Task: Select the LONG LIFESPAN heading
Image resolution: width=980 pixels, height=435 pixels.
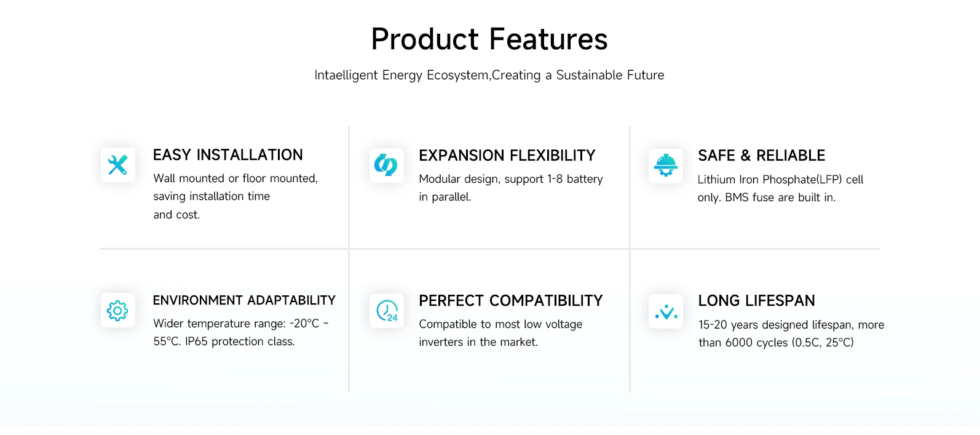Action: [757, 301]
